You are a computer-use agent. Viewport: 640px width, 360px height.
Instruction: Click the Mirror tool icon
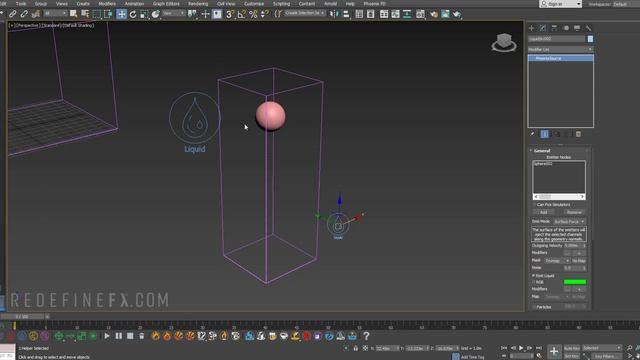[335, 14]
